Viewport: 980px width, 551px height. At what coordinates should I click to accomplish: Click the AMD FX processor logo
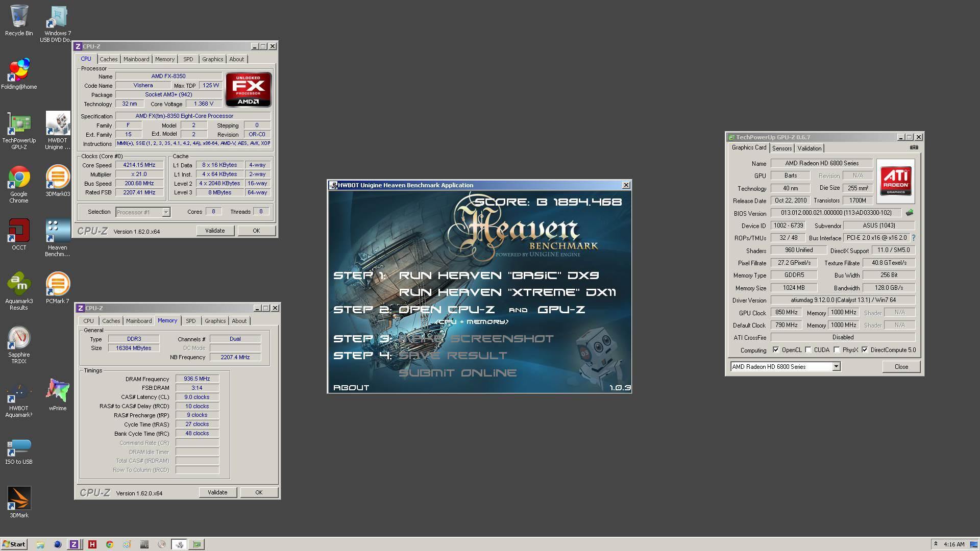coord(249,90)
